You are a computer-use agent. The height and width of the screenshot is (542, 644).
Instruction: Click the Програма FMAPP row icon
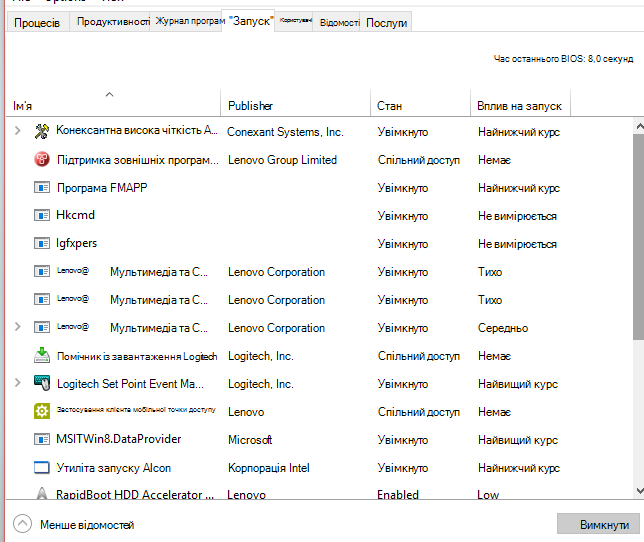coord(41,188)
